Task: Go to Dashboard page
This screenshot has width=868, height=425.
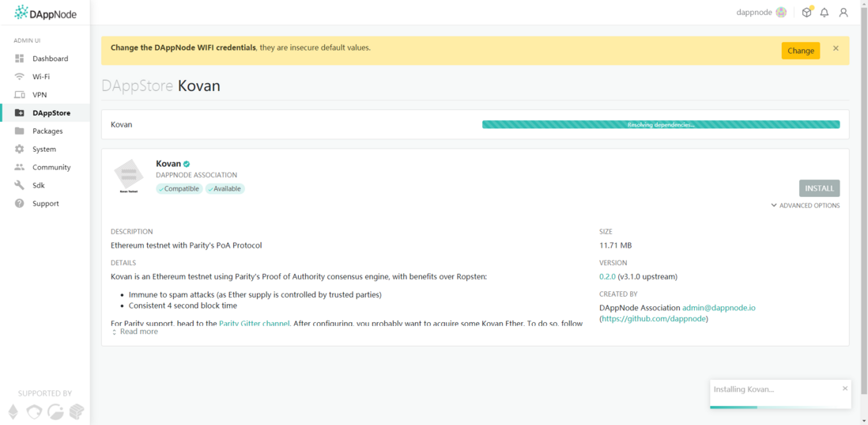Action: pos(51,59)
